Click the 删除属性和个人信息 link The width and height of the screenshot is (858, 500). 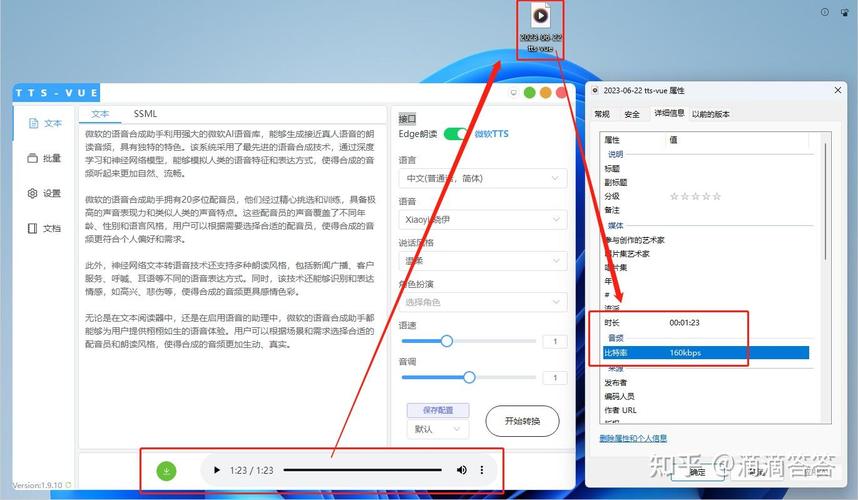[x=633, y=438]
